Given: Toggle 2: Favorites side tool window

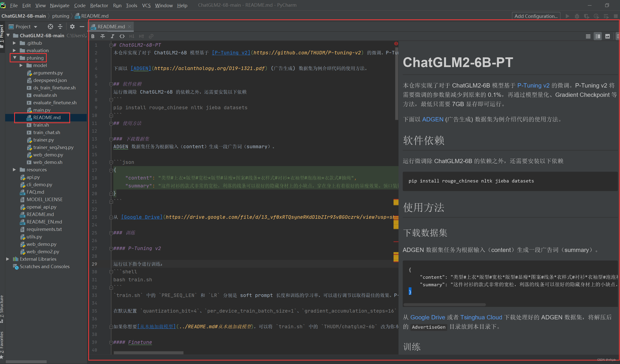Looking at the screenshot, I should coord(2,345).
